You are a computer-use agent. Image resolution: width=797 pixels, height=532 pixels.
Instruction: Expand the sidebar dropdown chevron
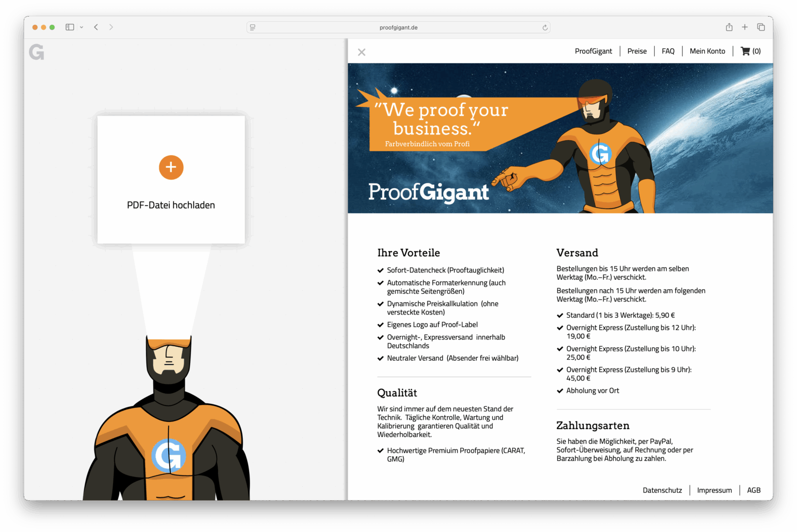click(81, 27)
